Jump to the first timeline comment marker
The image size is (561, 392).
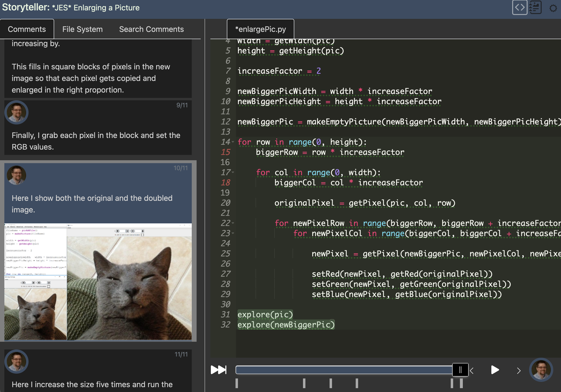236,383
